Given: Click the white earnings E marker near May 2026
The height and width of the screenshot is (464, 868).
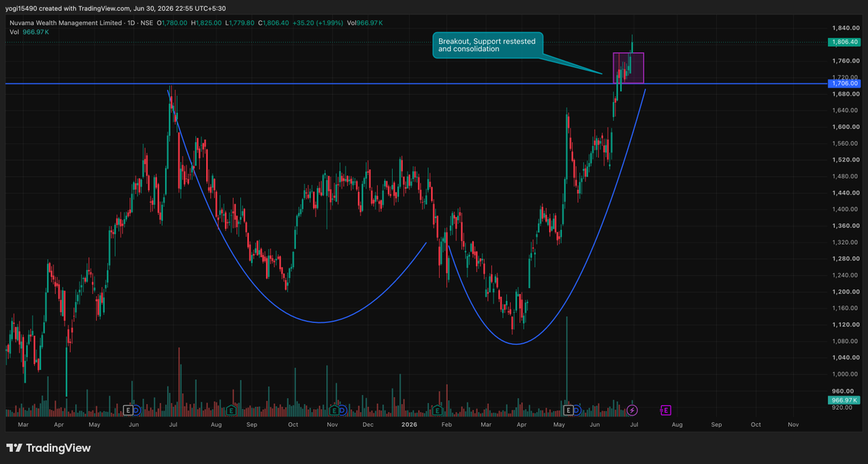Looking at the screenshot, I should tap(569, 410).
